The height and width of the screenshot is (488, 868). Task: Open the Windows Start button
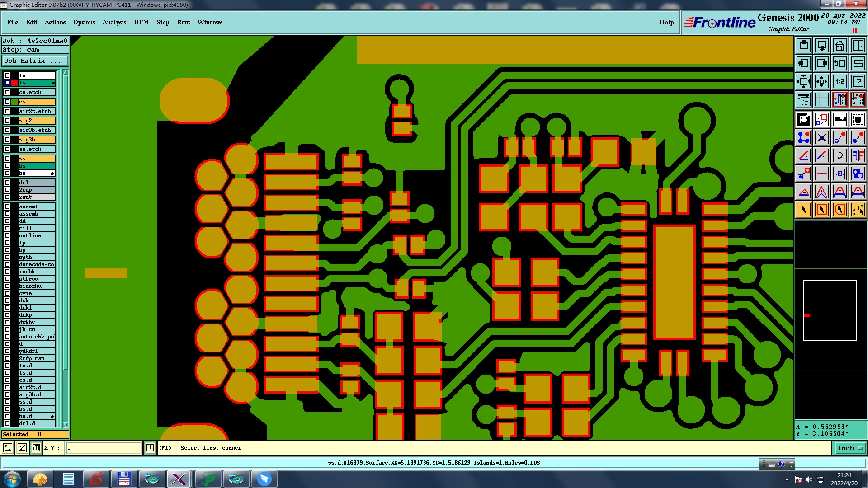click(x=12, y=479)
